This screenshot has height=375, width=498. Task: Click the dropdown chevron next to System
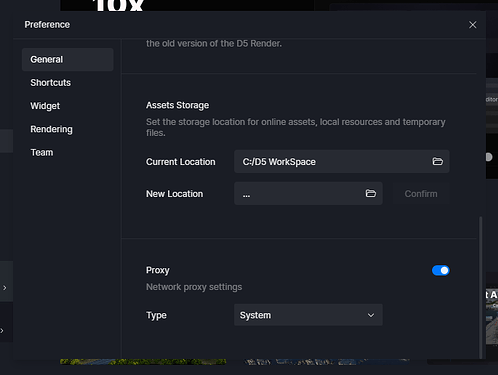(371, 315)
